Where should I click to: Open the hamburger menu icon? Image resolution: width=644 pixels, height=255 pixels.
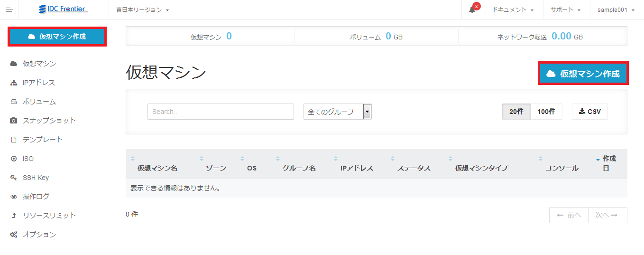coord(9,9)
